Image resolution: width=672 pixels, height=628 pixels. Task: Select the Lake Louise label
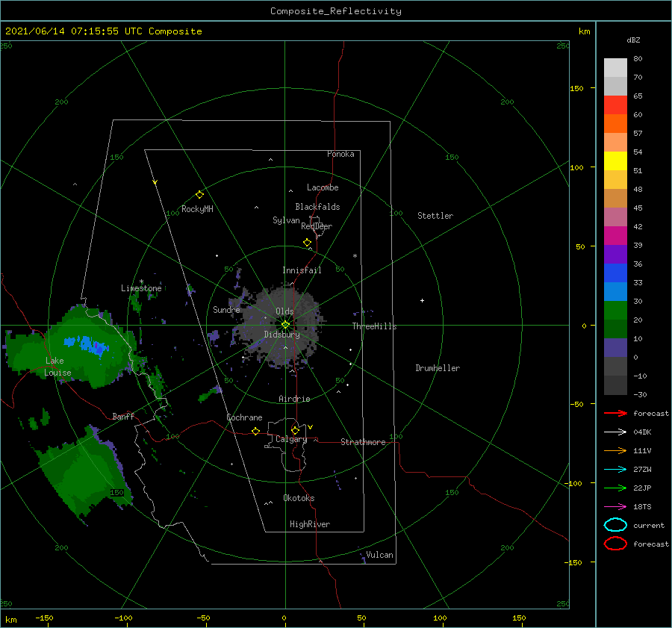point(57,367)
